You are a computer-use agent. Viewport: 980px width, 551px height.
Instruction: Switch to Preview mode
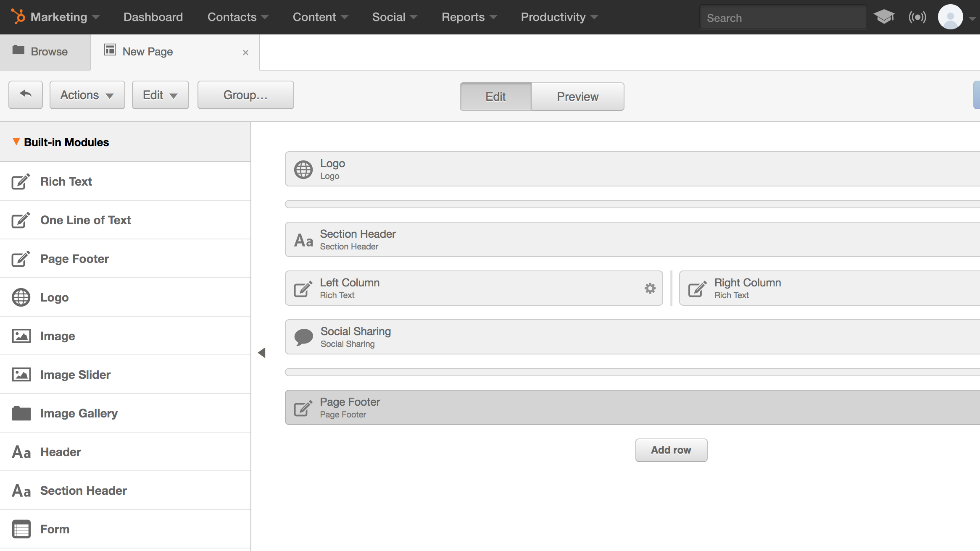[577, 97]
